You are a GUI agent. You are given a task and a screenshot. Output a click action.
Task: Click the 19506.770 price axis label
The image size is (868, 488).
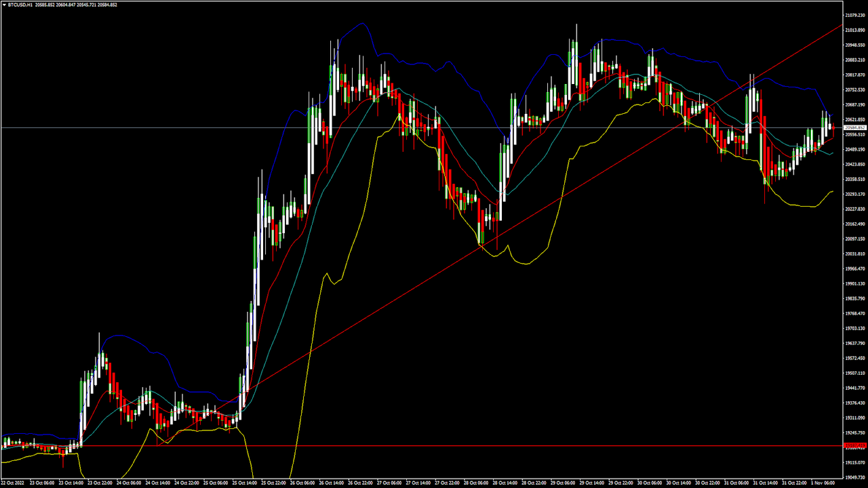[x=855, y=373]
